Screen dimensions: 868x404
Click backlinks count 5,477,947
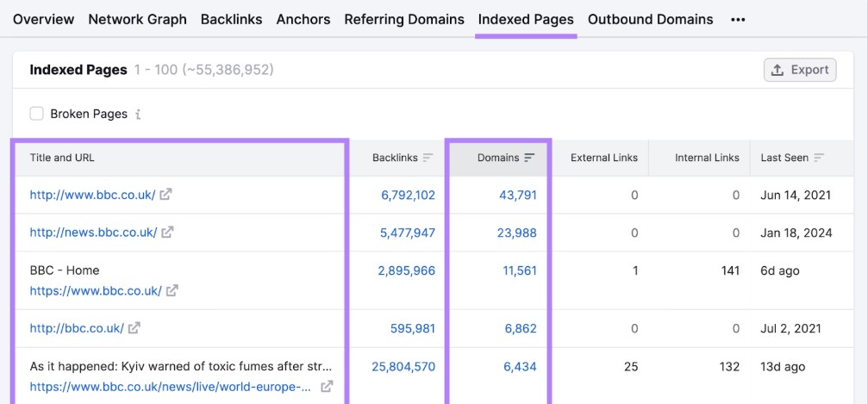408,233
